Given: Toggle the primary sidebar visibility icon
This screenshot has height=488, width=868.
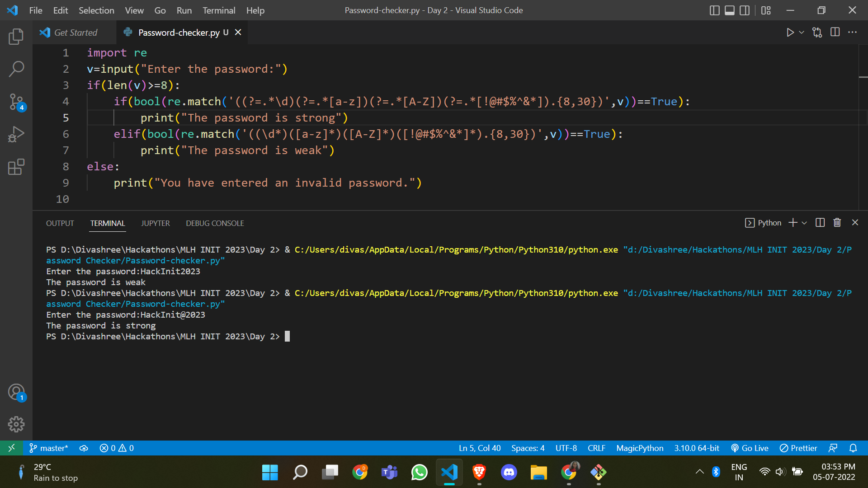Looking at the screenshot, I should point(714,10).
